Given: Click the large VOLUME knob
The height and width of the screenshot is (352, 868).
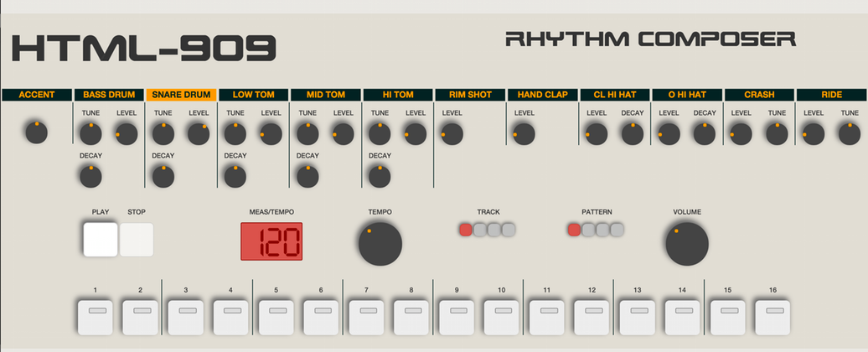Looking at the screenshot, I should pyautogui.click(x=687, y=244).
